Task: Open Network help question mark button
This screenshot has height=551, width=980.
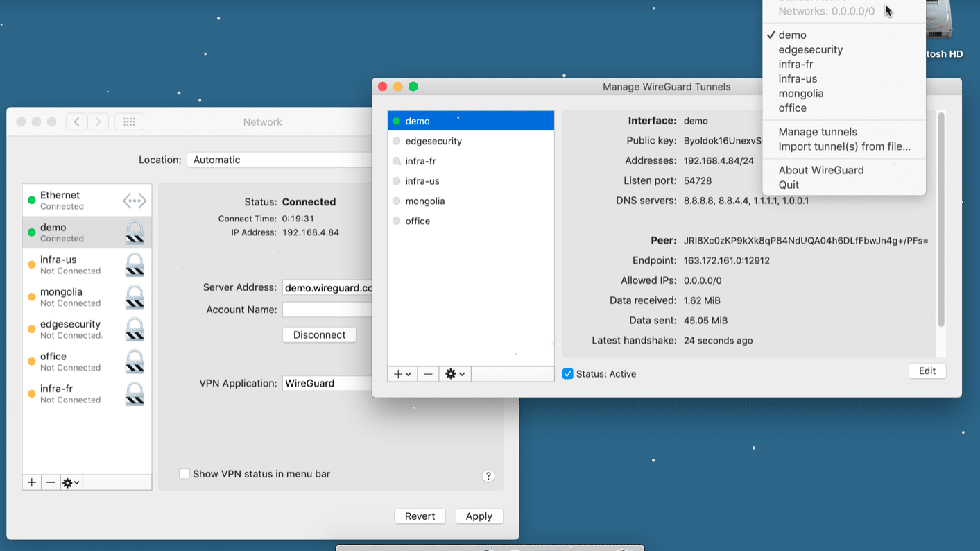Action: 488,475
